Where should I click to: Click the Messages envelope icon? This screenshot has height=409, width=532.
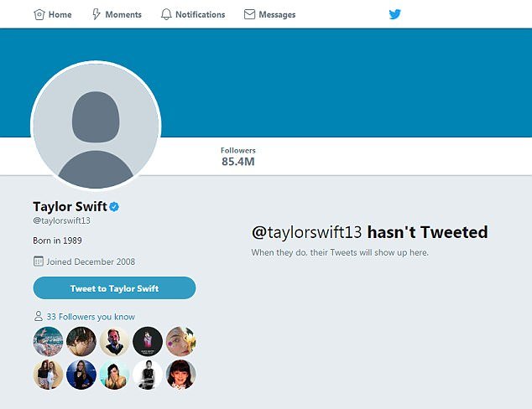(249, 14)
